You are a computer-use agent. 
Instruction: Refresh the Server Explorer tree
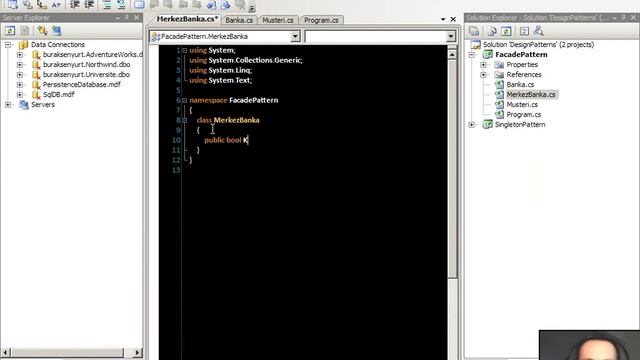[x=10, y=31]
